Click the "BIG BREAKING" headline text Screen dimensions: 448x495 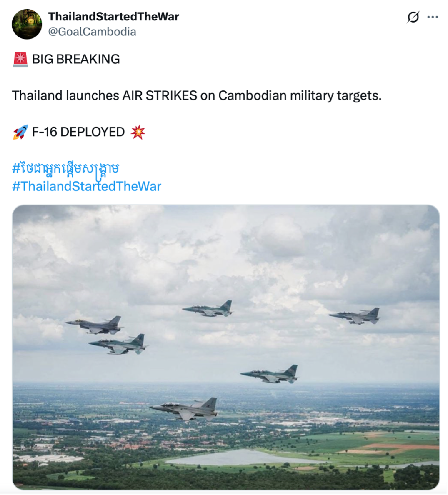76,60
